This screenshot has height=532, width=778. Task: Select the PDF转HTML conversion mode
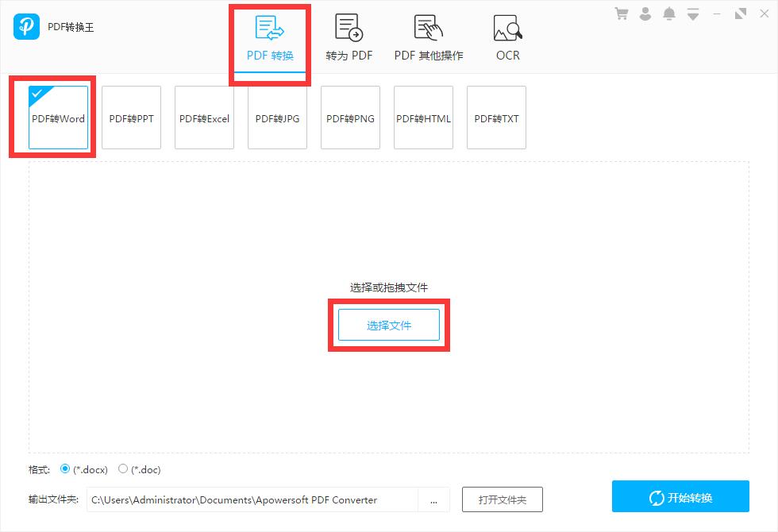[423, 118]
